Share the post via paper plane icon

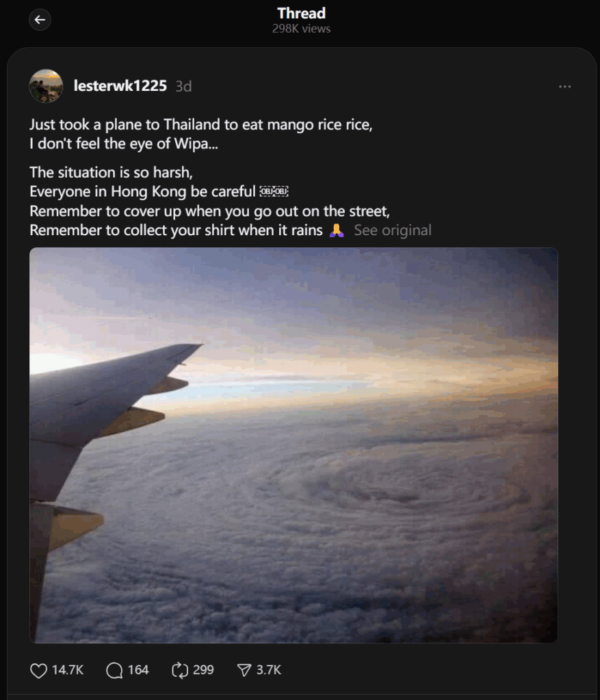point(244,670)
